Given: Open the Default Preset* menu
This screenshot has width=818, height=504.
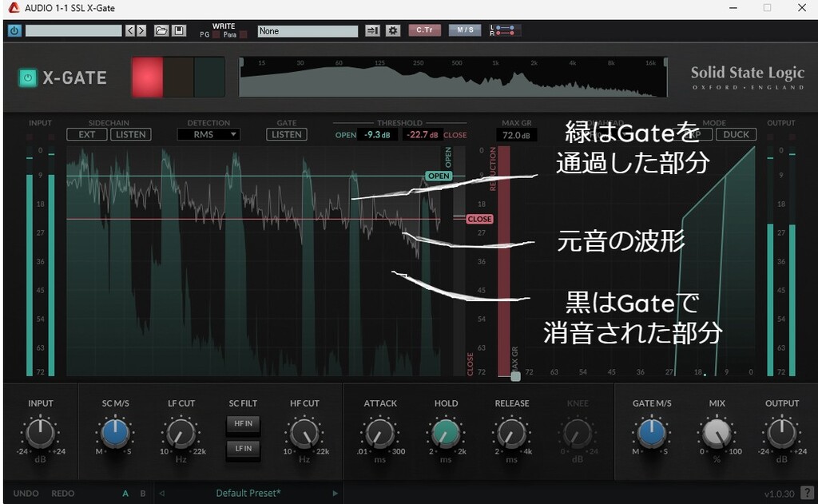Looking at the screenshot, I should (248, 493).
